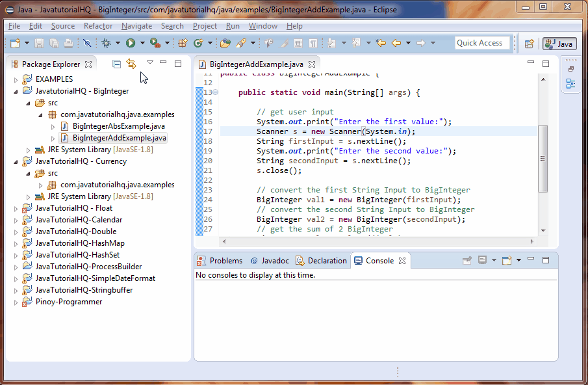Click the Back navigation arrow
Image resolution: width=588 pixels, height=385 pixels.
396,43
